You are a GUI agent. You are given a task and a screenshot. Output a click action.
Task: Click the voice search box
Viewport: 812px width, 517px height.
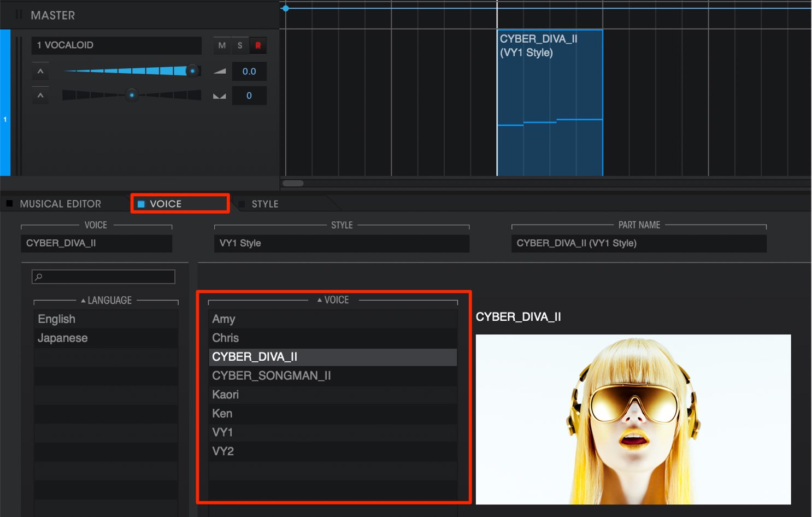[x=103, y=277]
